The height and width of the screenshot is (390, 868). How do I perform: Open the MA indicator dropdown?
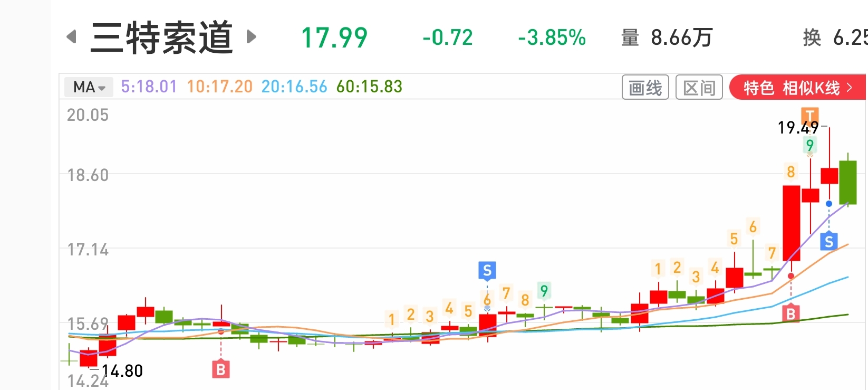89,87
